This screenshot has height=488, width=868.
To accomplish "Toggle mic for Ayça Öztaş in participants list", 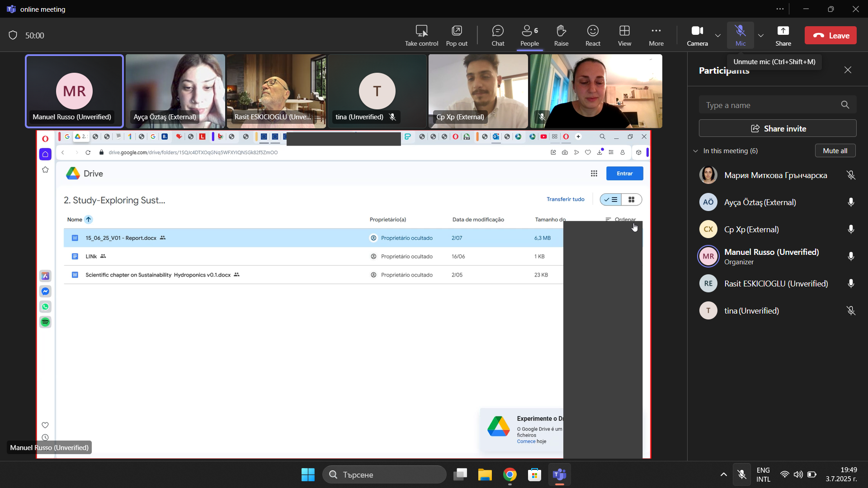I will click(850, 202).
